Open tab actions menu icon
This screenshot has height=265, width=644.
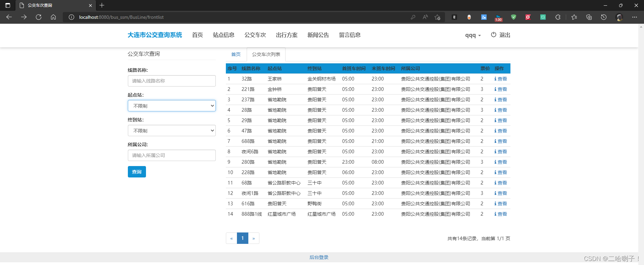pyautogui.click(x=8, y=5)
